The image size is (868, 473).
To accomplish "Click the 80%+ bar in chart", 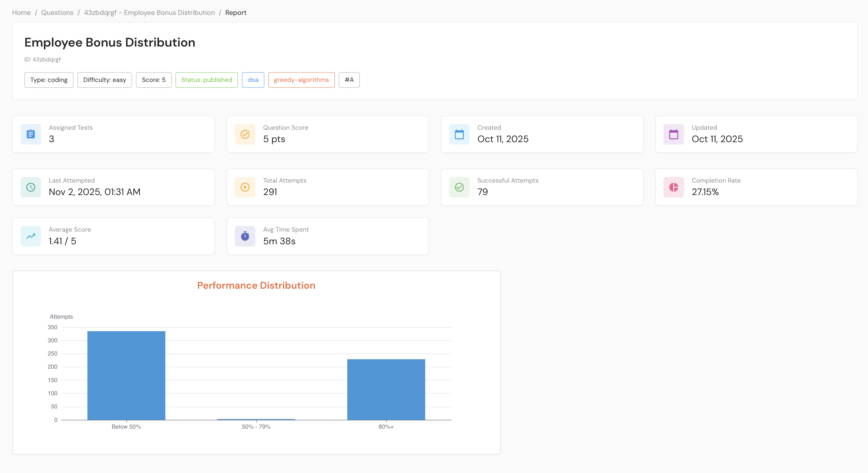I will coord(386,390).
